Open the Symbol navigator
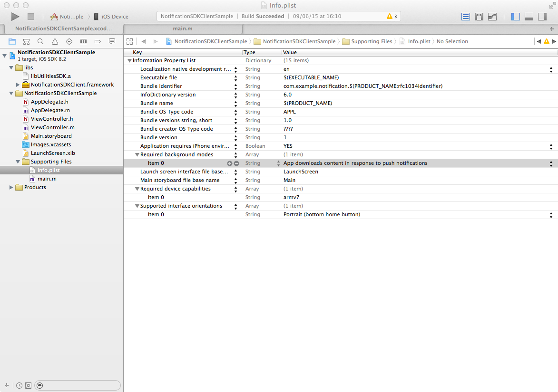Viewport: 558px width, 392px height. pos(26,42)
